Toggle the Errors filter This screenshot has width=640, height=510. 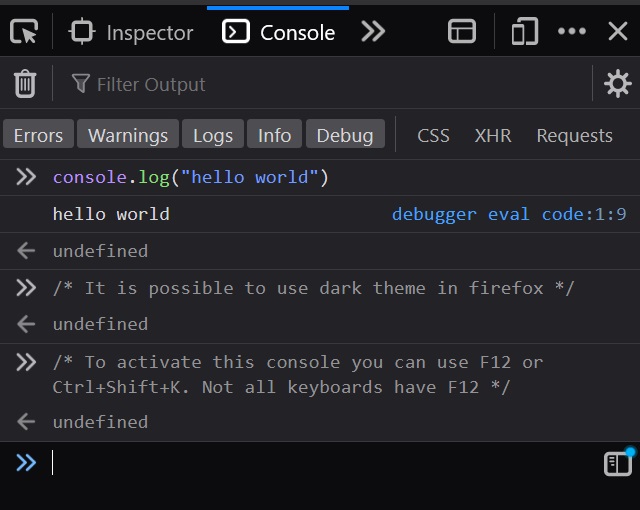[x=38, y=135]
